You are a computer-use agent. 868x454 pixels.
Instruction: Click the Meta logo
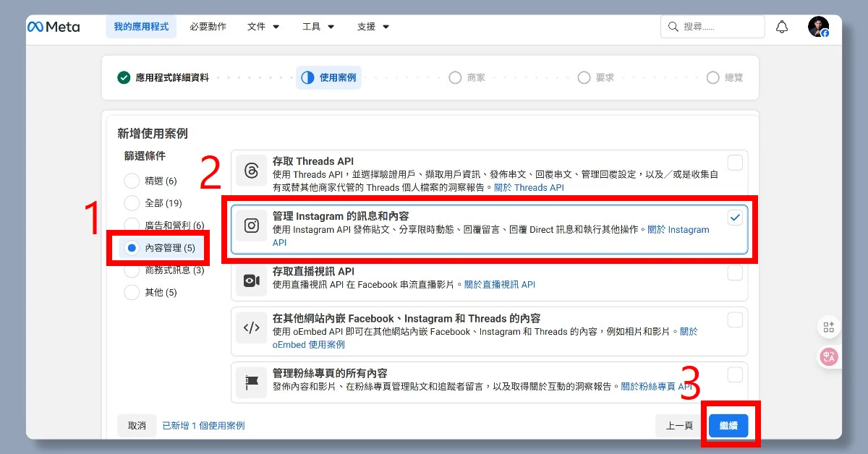(54, 27)
